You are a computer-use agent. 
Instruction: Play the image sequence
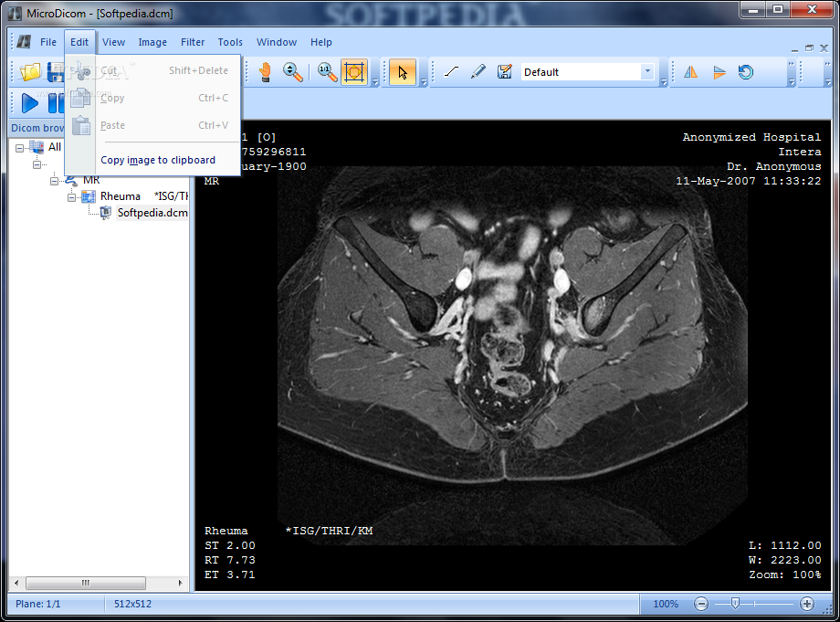tap(29, 103)
